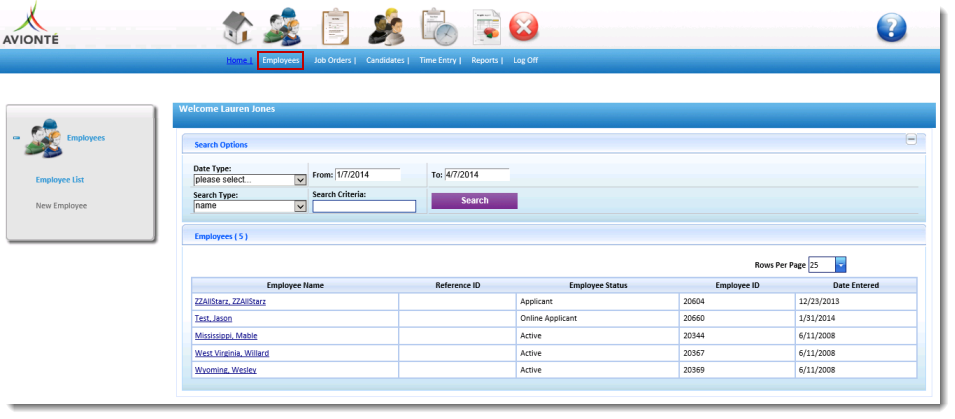The image size is (955, 419).
Task: Click the Time Entry clock icon
Action: [438, 27]
